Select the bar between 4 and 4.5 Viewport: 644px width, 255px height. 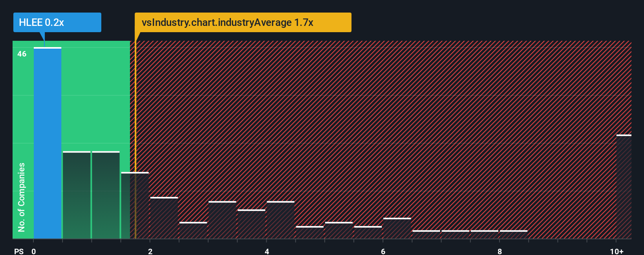point(280,220)
